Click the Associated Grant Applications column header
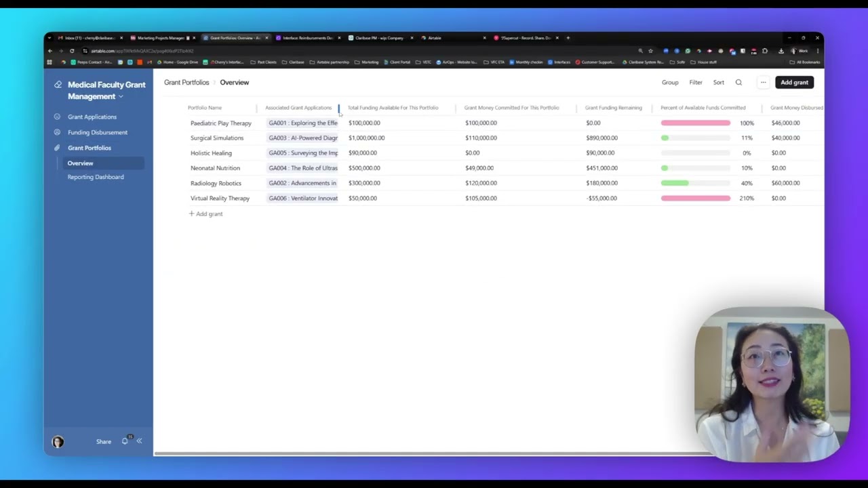868x488 pixels. point(298,108)
